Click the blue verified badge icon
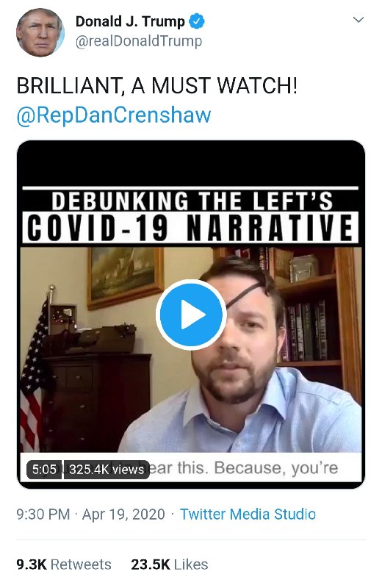The width and height of the screenshot is (382, 588). pyautogui.click(x=196, y=21)
